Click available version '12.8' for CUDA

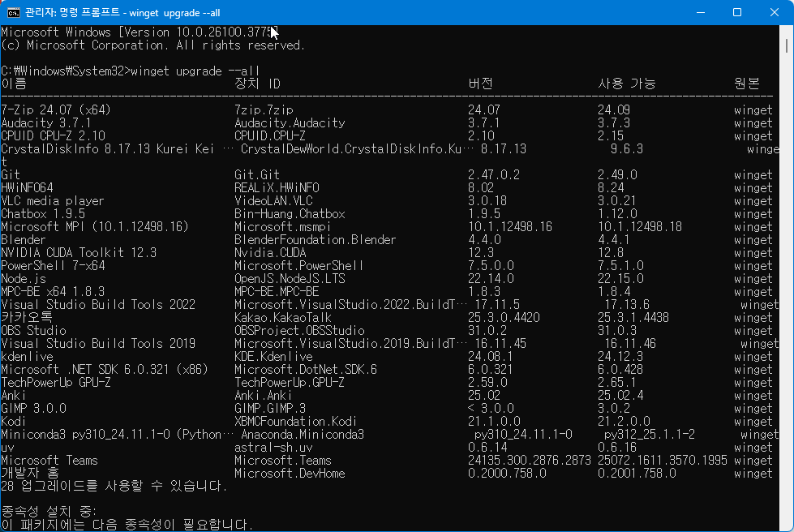click(611, 253)
